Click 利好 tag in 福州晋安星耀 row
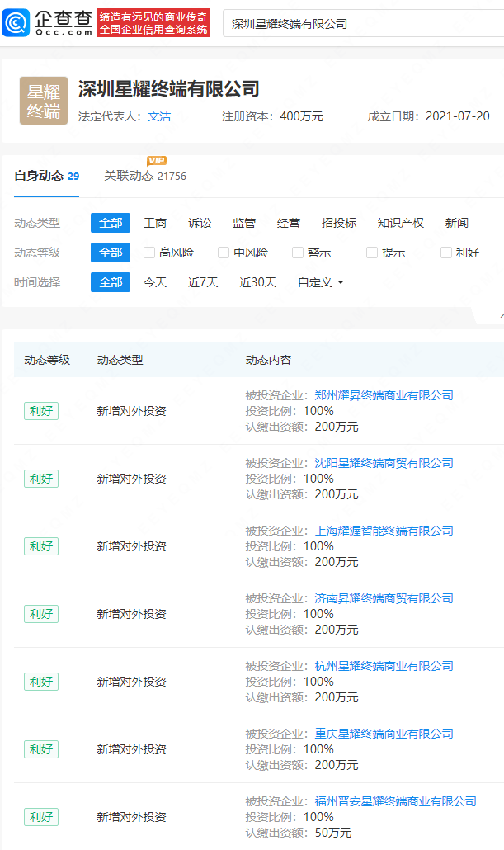 41,817
